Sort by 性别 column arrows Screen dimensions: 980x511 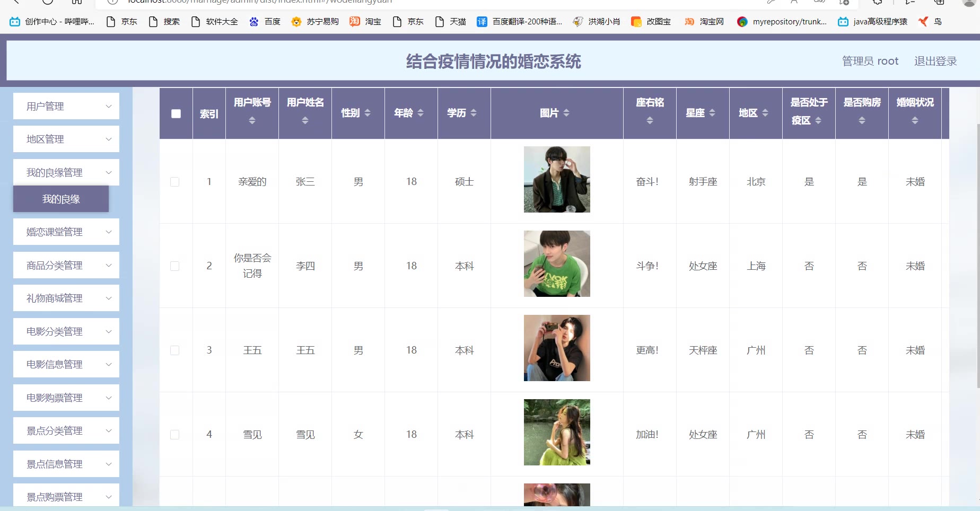(x=367, y=113)
